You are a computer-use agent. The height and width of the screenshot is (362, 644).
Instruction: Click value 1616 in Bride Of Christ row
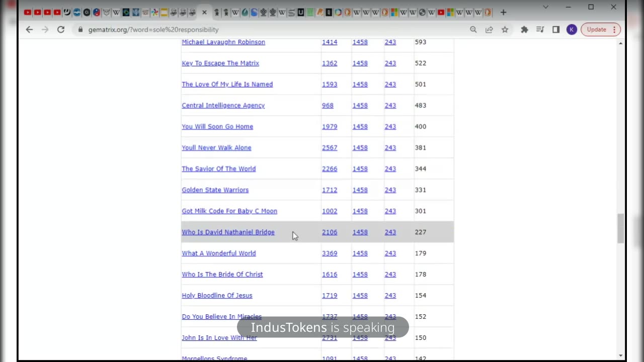[x=330, y=275]
